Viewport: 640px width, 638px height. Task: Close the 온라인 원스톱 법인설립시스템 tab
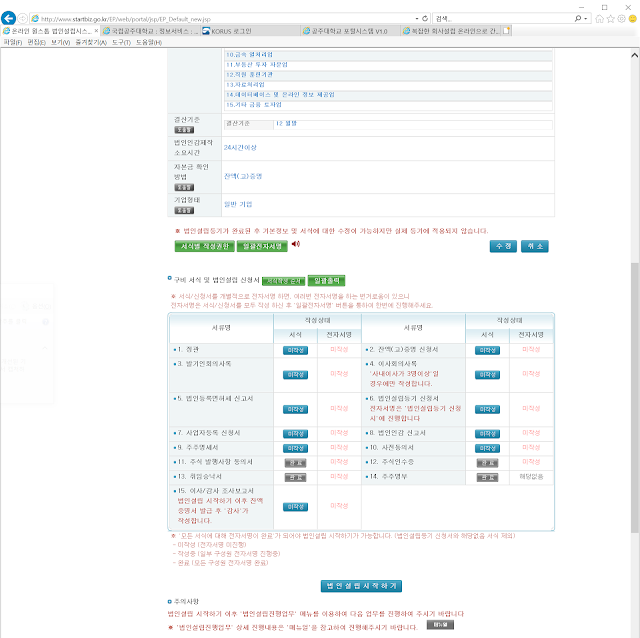(96, 31)
